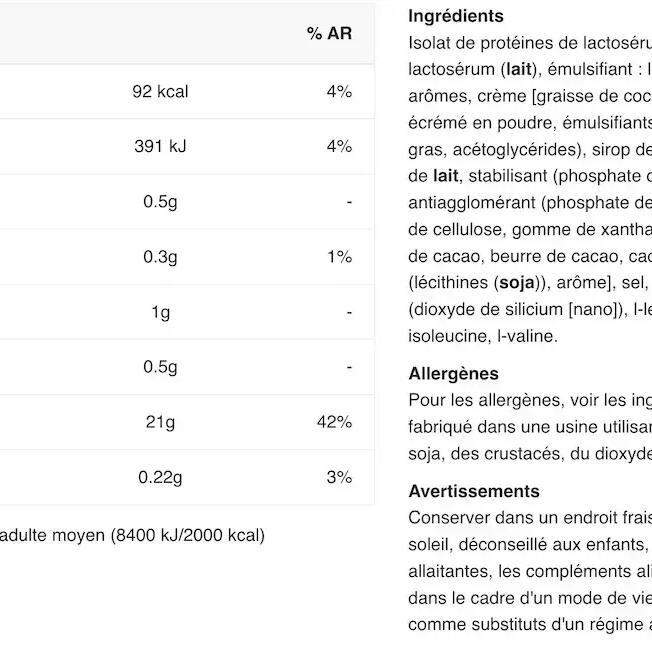Select the "1g" table value
This screenshot has height=652, width=652.
[160, 313]
